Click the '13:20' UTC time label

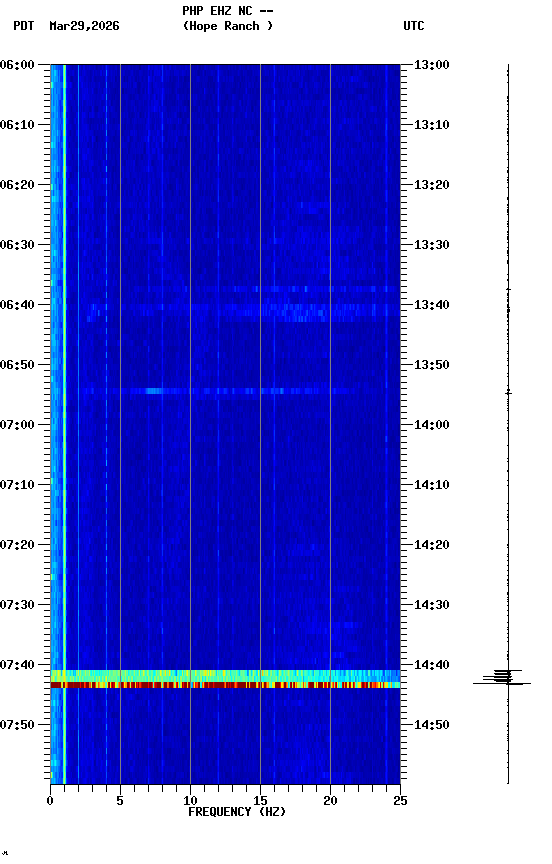[432, 185]
